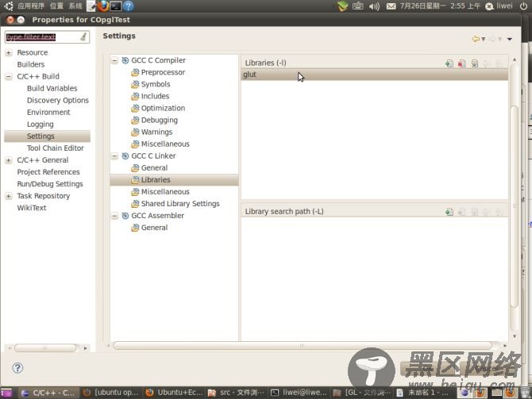Delete the selected library entry
532x399 pixels.
(462, 63)
